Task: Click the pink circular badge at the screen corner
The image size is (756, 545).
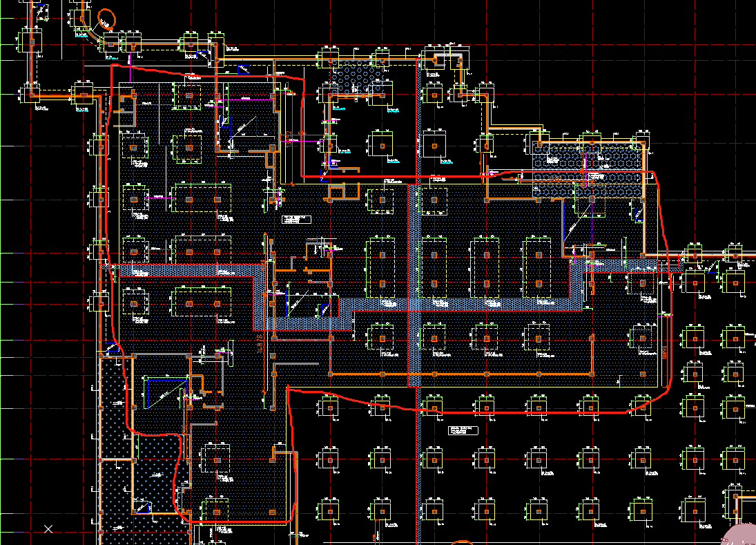Action: pyautogui.click(x=742, y=534)
